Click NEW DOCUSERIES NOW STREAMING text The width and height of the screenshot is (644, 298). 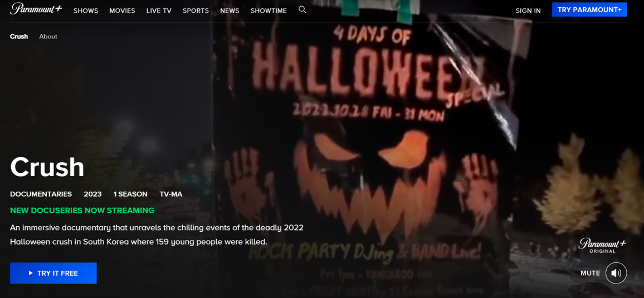tap(82, 211)
